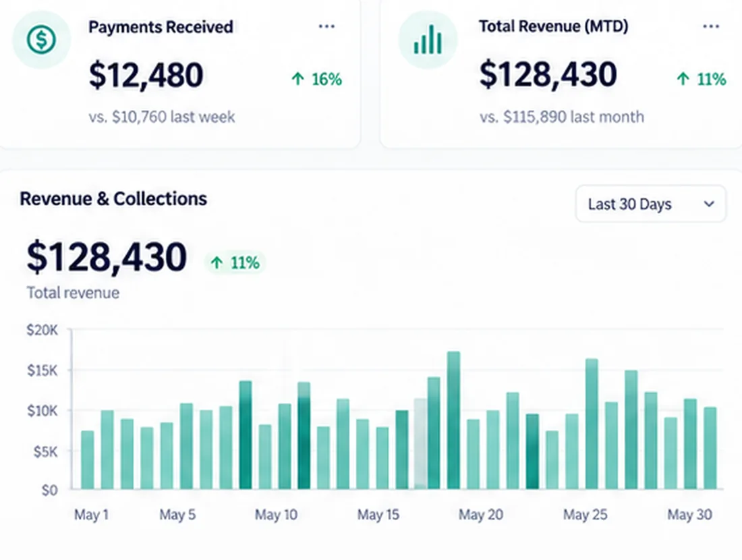
Task: Click the 16% increase indicator
Action: [316, 79]
